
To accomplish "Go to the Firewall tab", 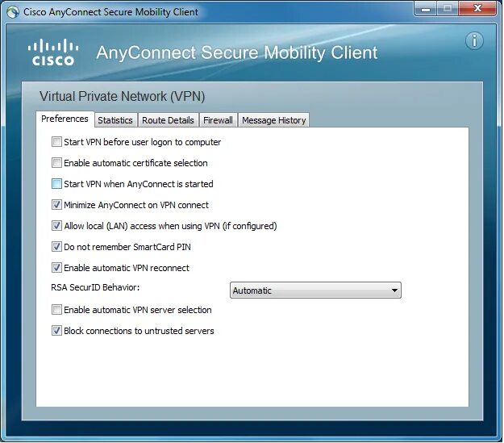I will click(218, 120).
